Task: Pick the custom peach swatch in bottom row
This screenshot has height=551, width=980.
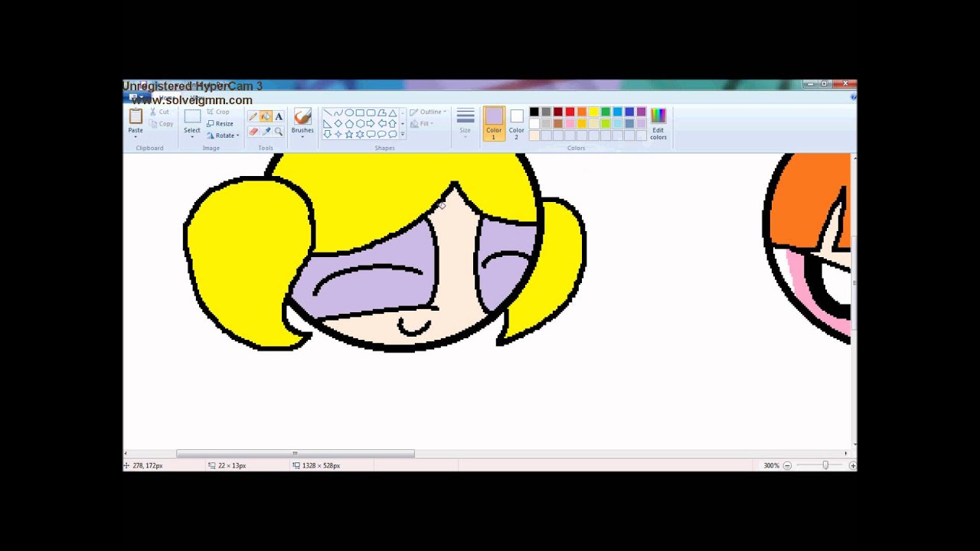Action: 534,135
